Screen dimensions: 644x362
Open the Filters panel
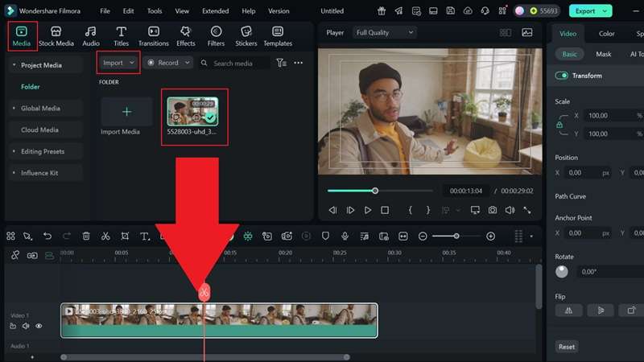point(216,36)
